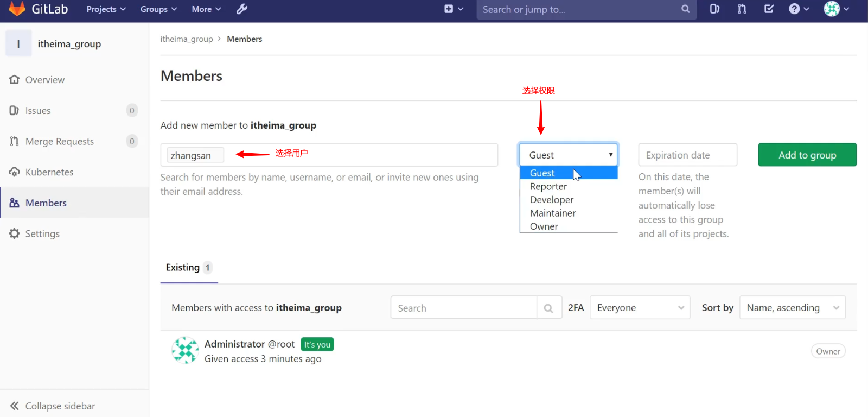Click the collapse sidebar double-chevron icon
The image size is (868, 417).
click(14, 406)
